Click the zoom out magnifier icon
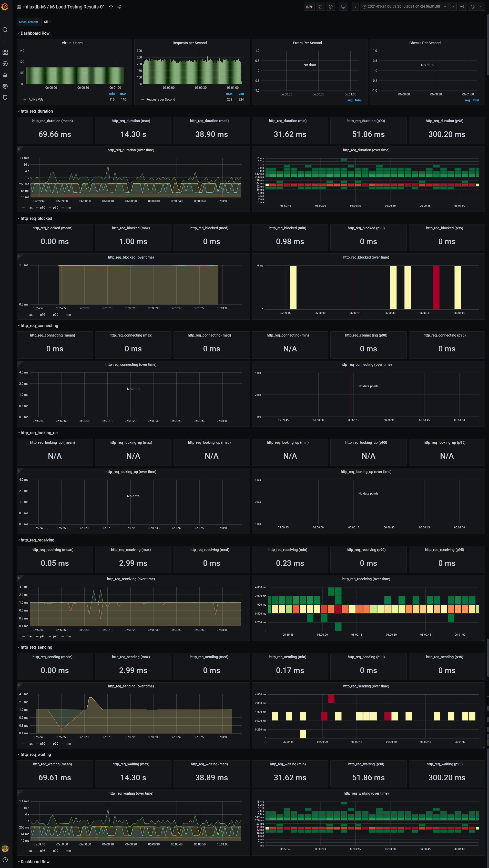This screenshot has height=868, width=489. tap(462, 6)
